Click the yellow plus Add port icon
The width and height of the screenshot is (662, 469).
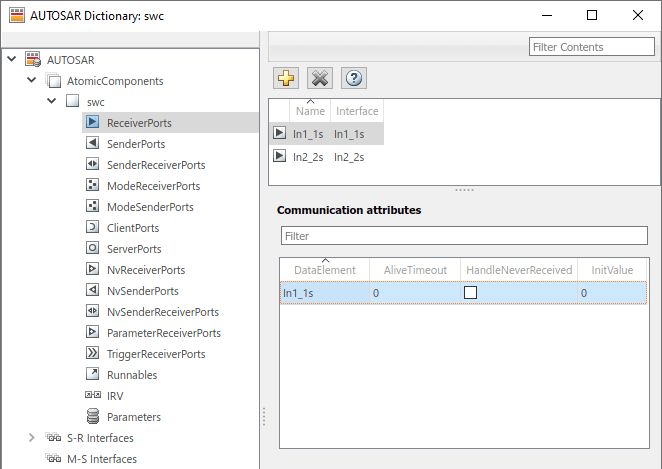(x=286, y=79)
